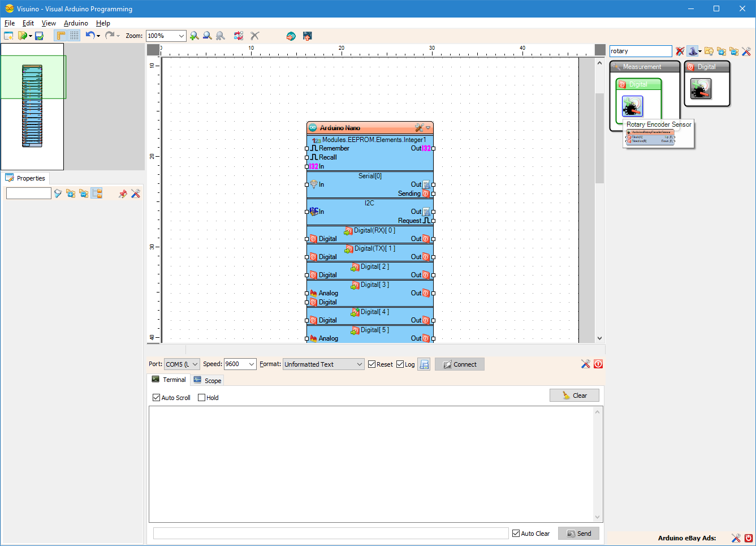Open the COM5 port dropdown
Screen dimensions: 756x546
(x=195, y=364)
